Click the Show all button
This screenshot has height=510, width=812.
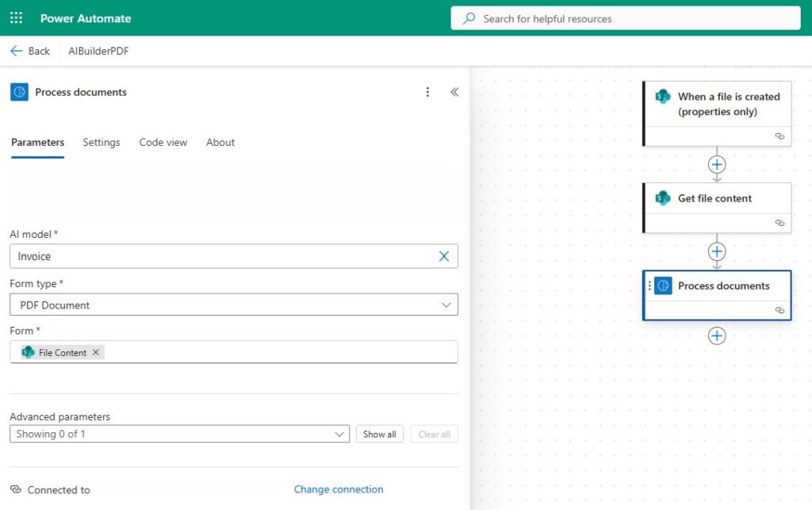pyautogui.click(x=379, y=434)
